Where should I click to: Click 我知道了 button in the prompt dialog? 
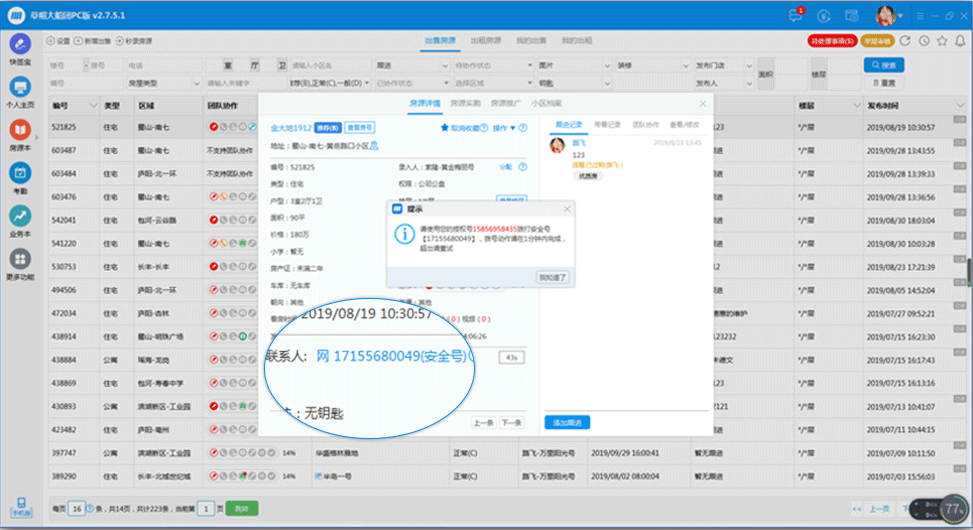point(553,277)
